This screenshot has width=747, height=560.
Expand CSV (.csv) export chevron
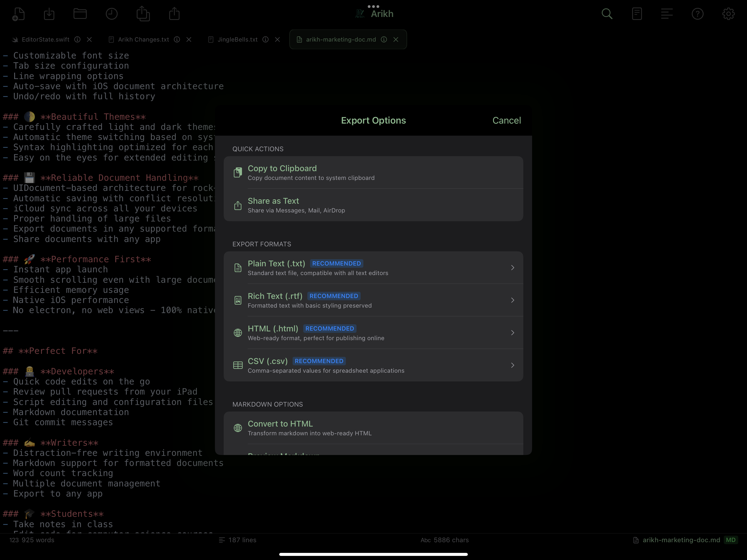pyautogui.click(x=512, y=366)
